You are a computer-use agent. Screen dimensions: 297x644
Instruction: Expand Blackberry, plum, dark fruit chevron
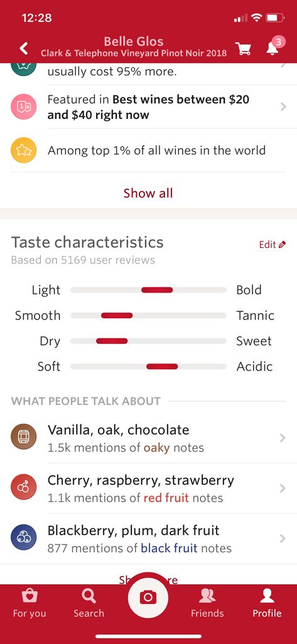282,539
